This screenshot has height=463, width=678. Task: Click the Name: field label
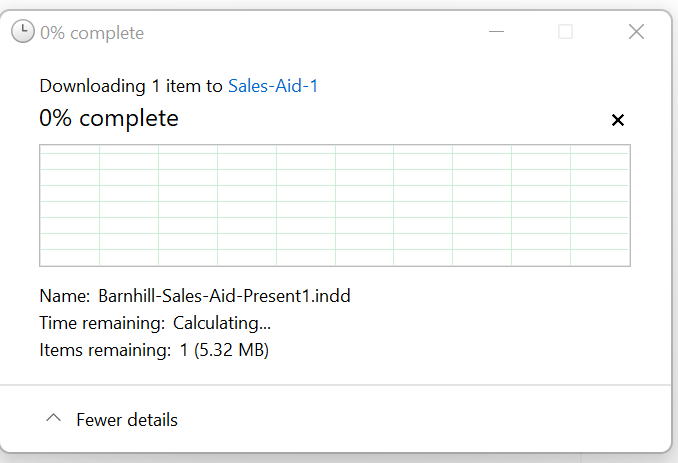[65, 296]
